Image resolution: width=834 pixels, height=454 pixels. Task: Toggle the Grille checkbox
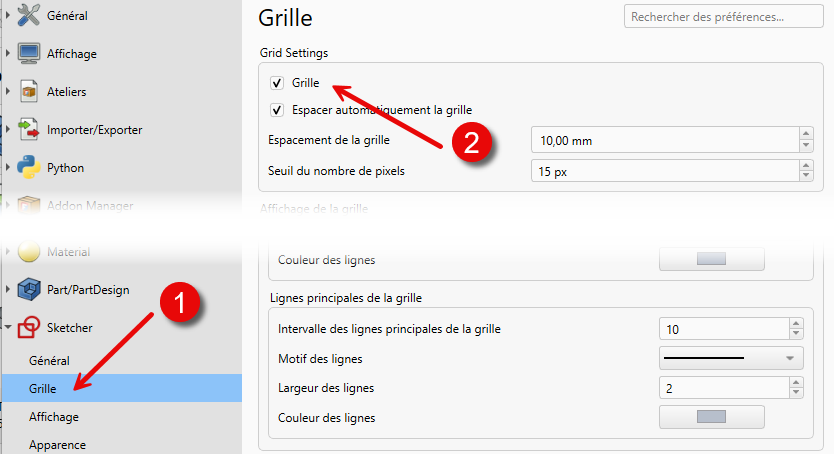277,83
